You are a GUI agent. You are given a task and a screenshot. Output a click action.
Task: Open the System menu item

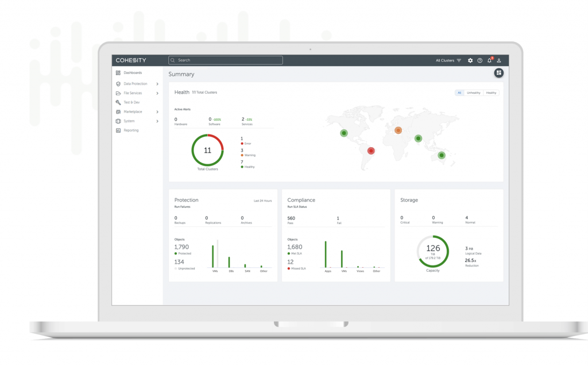[x=129, y=121]
